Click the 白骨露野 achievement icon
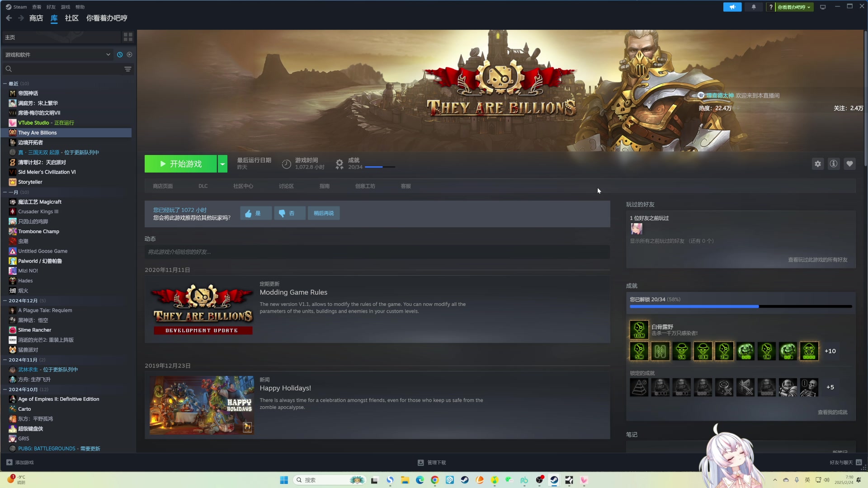This screenshot has height=488, width=868. (639, 330)
